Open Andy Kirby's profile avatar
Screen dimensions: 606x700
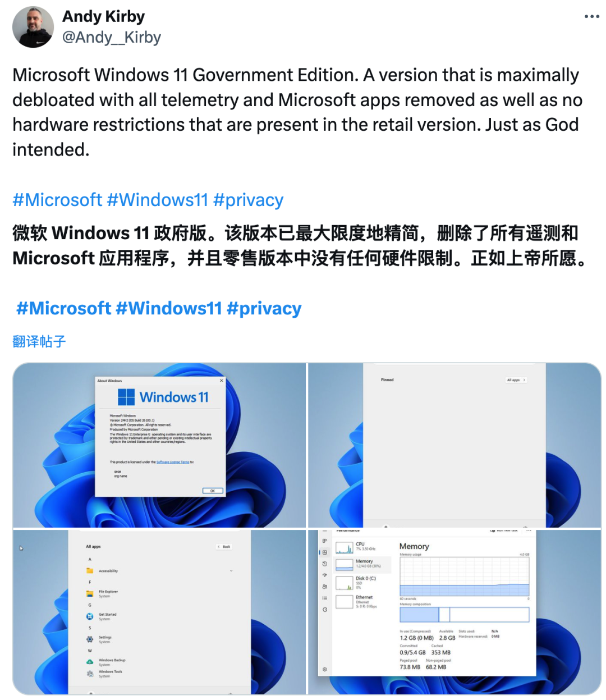pos(33,27)
